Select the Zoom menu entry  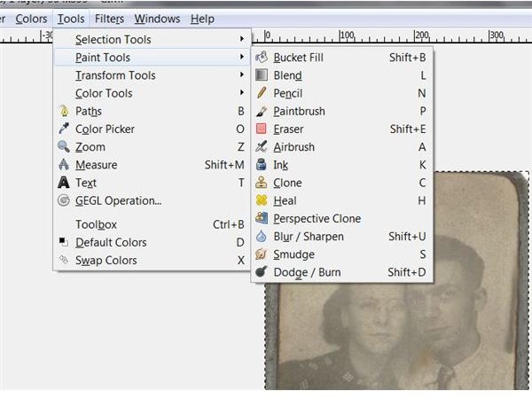pyautogui.click(x=152, y=147)
